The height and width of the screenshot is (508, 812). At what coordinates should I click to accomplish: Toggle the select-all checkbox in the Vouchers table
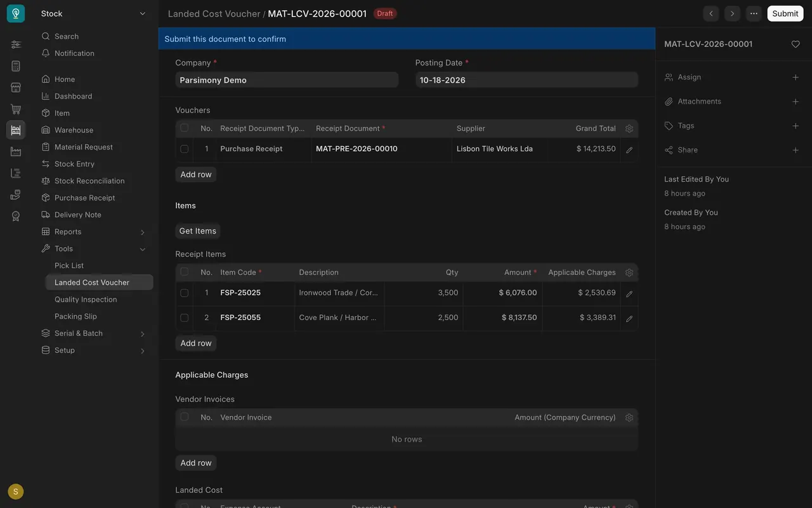185,128
